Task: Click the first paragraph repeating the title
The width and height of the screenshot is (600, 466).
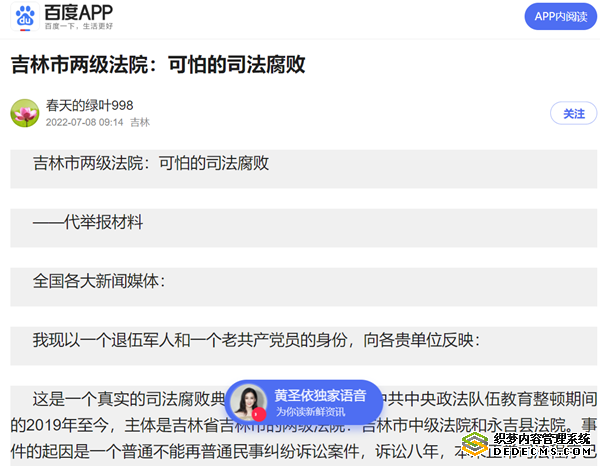Action: [151, 163]
